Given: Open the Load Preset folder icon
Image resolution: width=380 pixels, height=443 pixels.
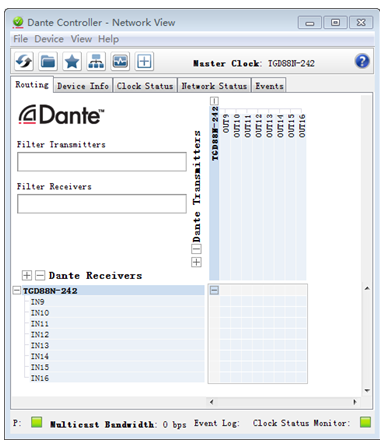Looking at the screenshot, I should [x=48, y=61].
